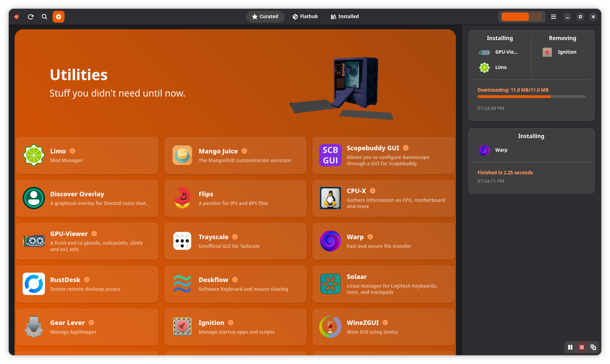The height and width of the screenshot is (364, 610).
Task: Click the "Utilities" banner heading
Action: click(x=79, y=75)
